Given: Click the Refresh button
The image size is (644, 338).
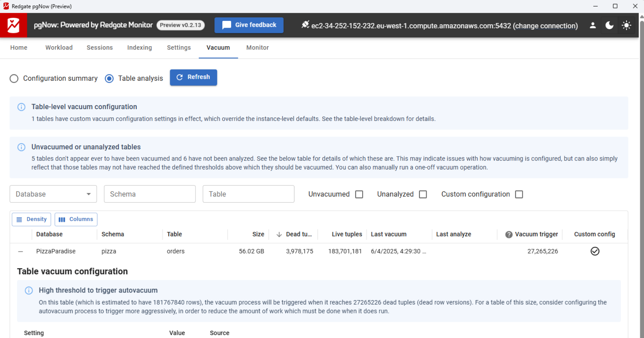Looking at the screenshot, I should [193, 77].
